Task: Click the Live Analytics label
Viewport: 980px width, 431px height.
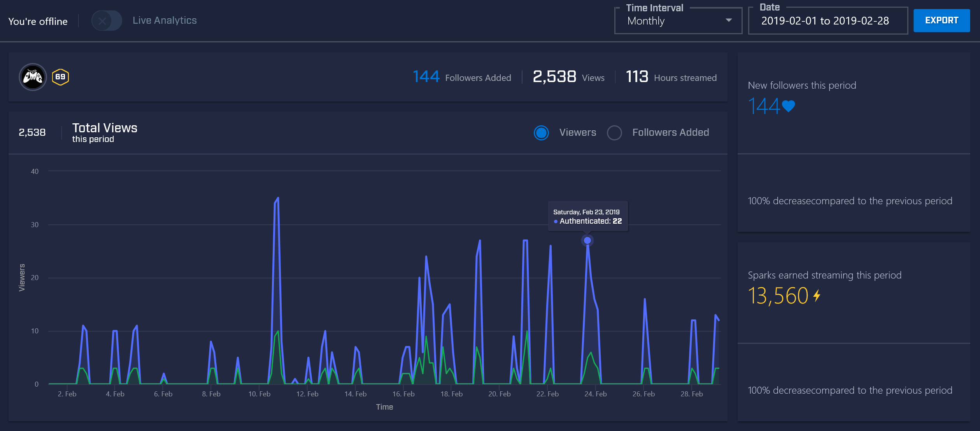Action: [165, 21]
